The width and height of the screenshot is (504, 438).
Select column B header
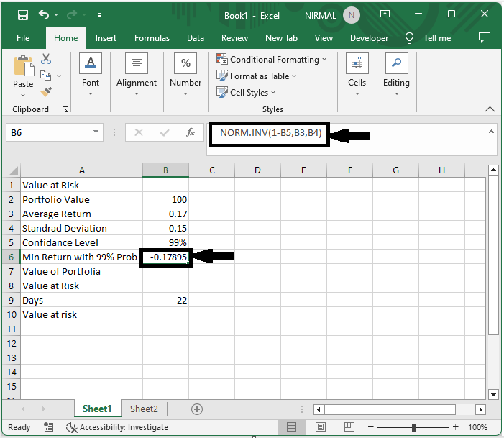click(x=165, y=170)
